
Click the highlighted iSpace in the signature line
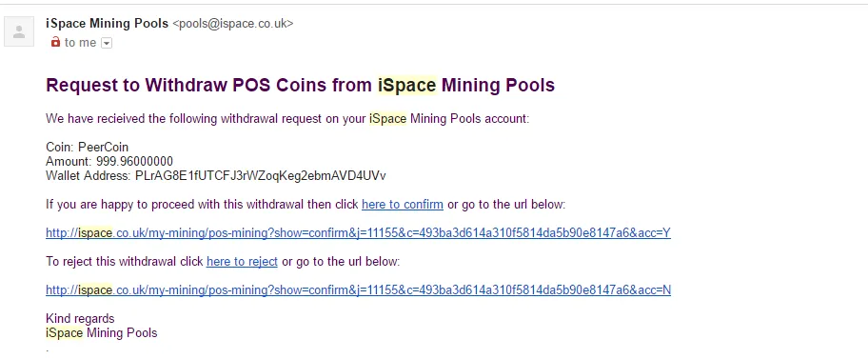coord(64,333)
